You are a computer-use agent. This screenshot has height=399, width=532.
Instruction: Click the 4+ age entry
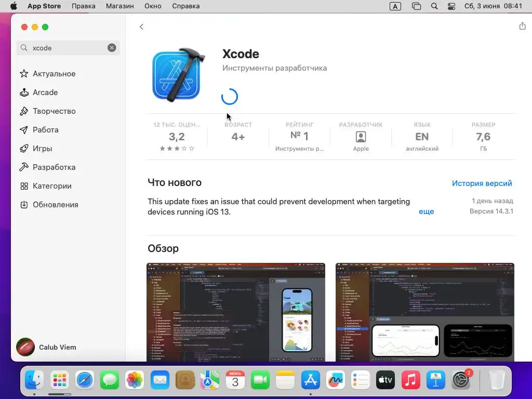click(238, 137)
